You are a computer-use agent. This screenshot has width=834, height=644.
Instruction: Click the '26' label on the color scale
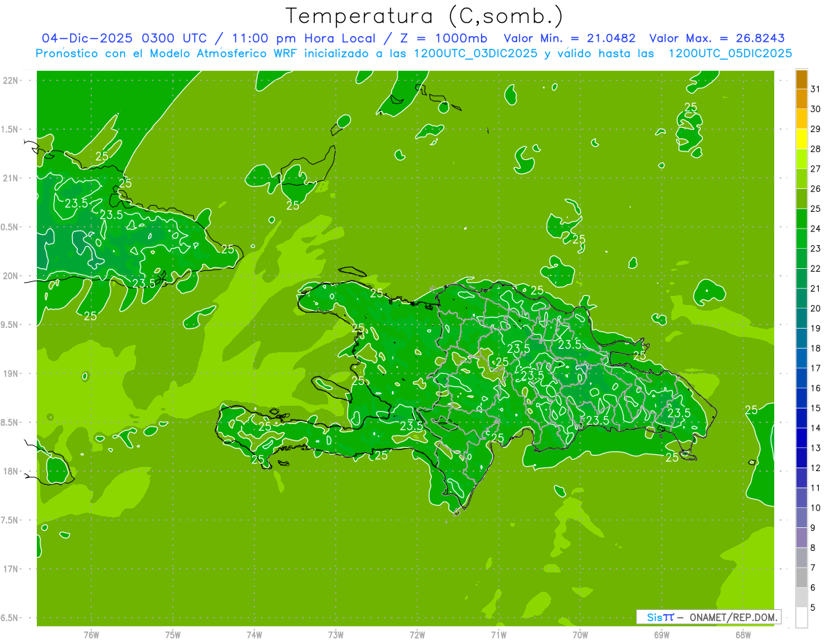coord(816,189)
